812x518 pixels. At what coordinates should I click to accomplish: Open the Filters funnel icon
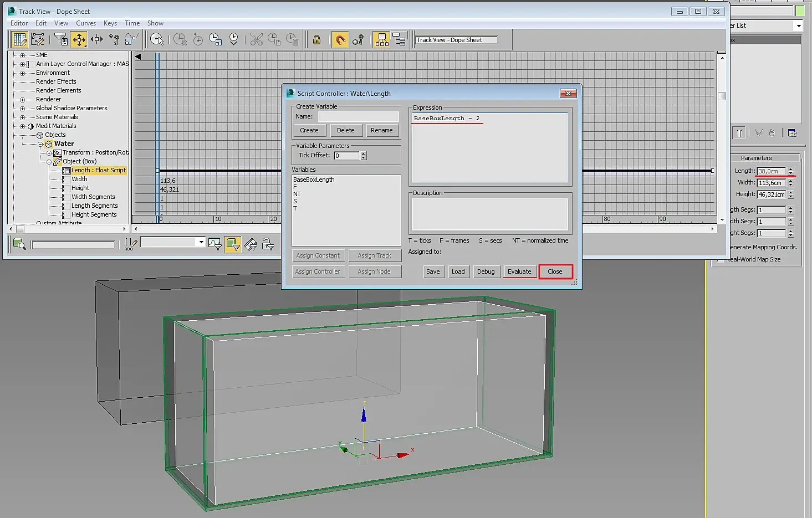[x=60, y=39]
